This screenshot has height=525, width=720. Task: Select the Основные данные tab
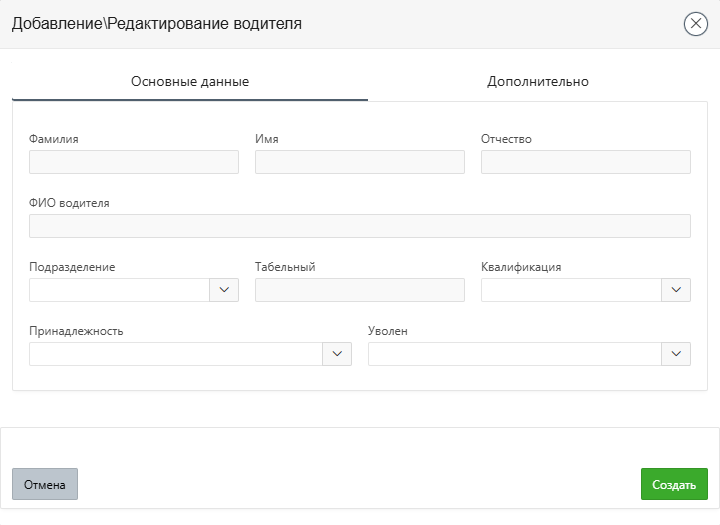[190, 81]
